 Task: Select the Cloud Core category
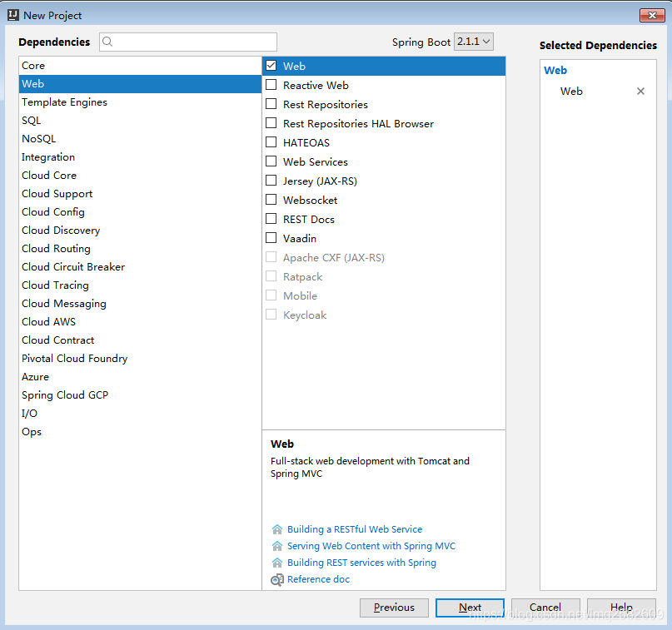coord(140,175)
